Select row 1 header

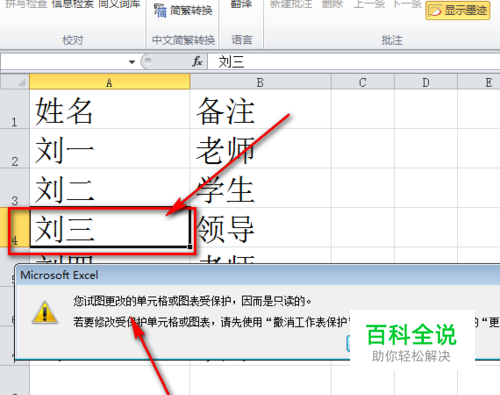click(15, 109)
